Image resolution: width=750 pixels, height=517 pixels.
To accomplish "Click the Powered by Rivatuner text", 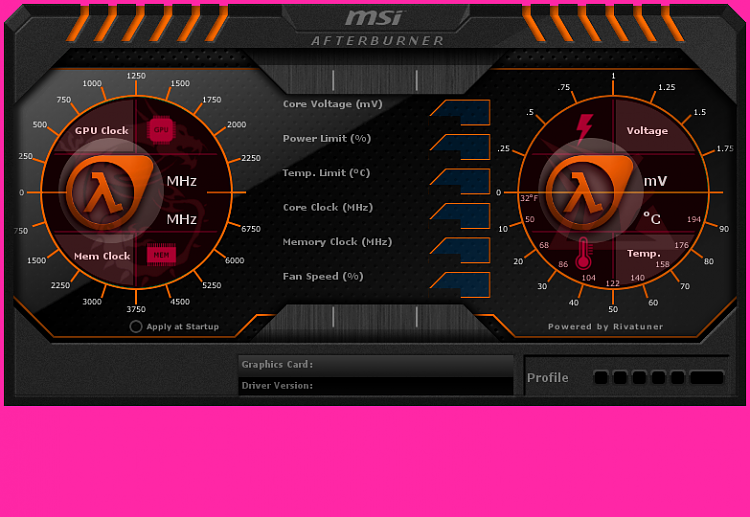I will point(606,327).
